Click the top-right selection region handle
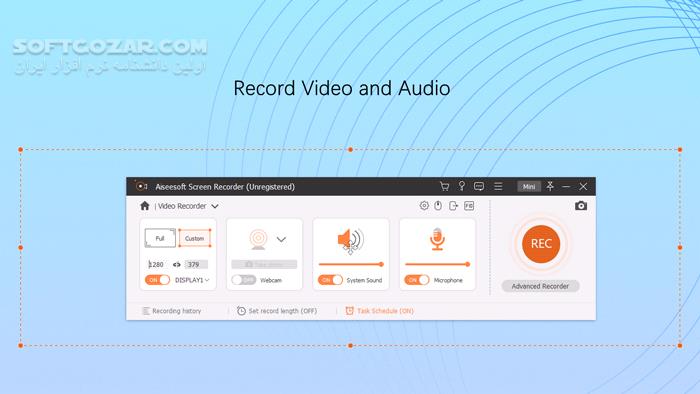700x394 pixels. click(x=680, y=149)
